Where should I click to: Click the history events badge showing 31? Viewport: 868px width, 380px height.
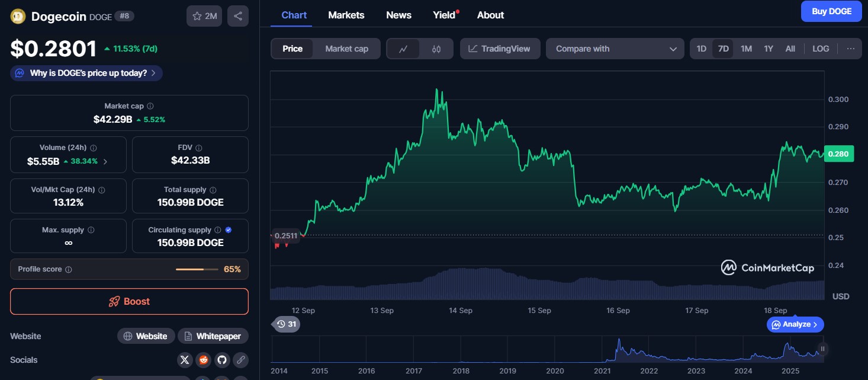point(286,324)
